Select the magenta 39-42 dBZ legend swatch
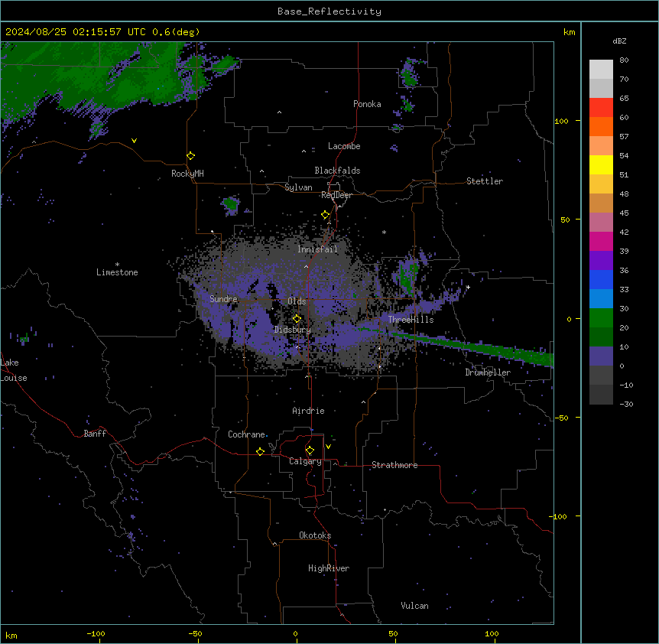The image size is (659, 644). click(x=601, y=241)
